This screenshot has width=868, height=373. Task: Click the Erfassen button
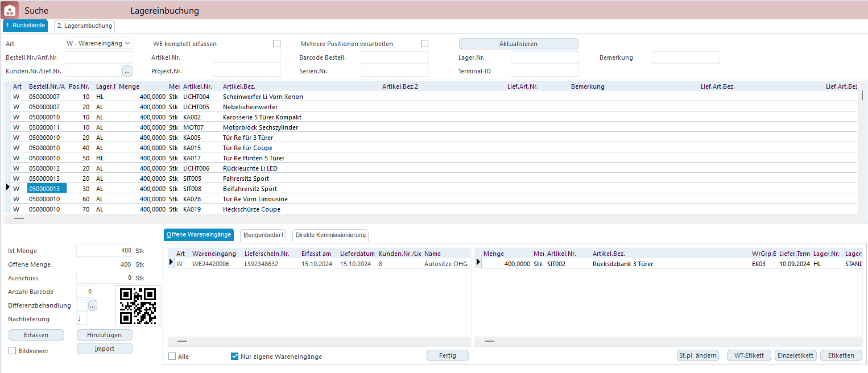pyautogui.click(x=36, y=335)
